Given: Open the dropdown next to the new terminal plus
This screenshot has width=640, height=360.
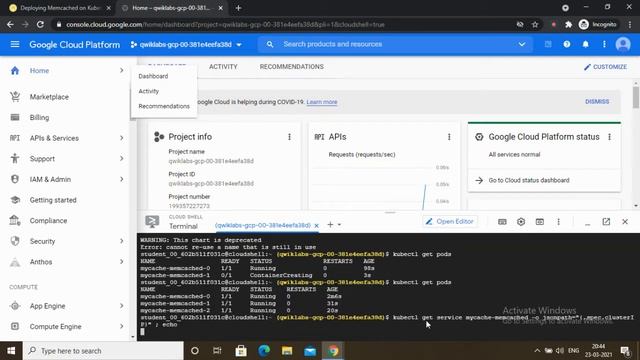Looking at the screenshot, I should tap(339, 225).
